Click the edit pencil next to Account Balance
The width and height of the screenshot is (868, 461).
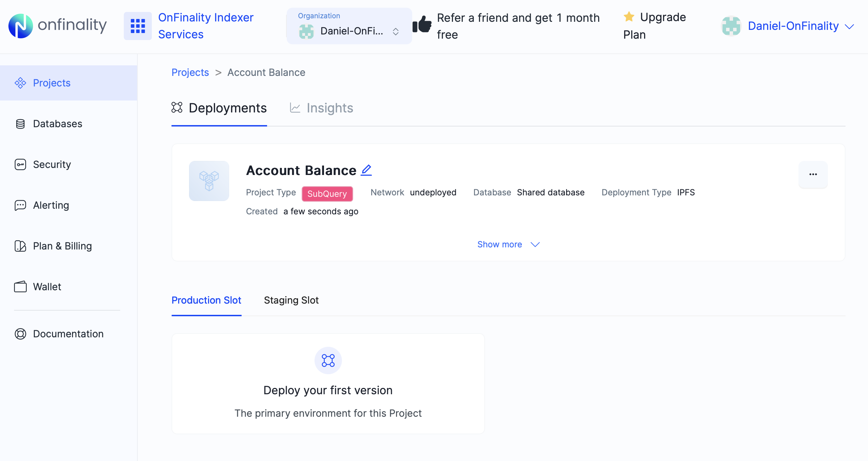(366, 170)
